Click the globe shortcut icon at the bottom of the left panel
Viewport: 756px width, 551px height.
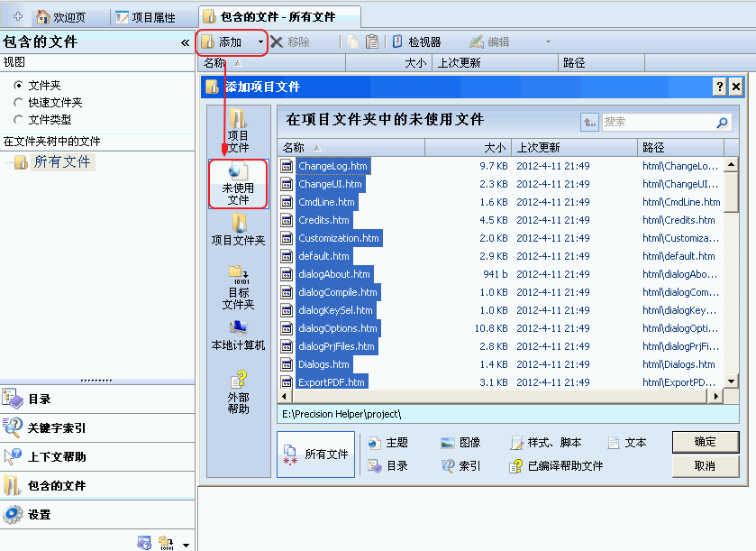tap(143, 543)
